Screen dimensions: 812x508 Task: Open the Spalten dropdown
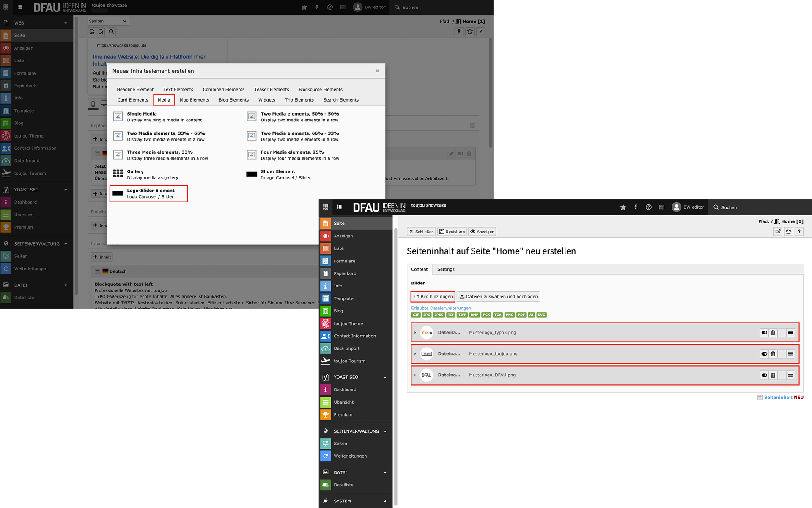(108, 21)
